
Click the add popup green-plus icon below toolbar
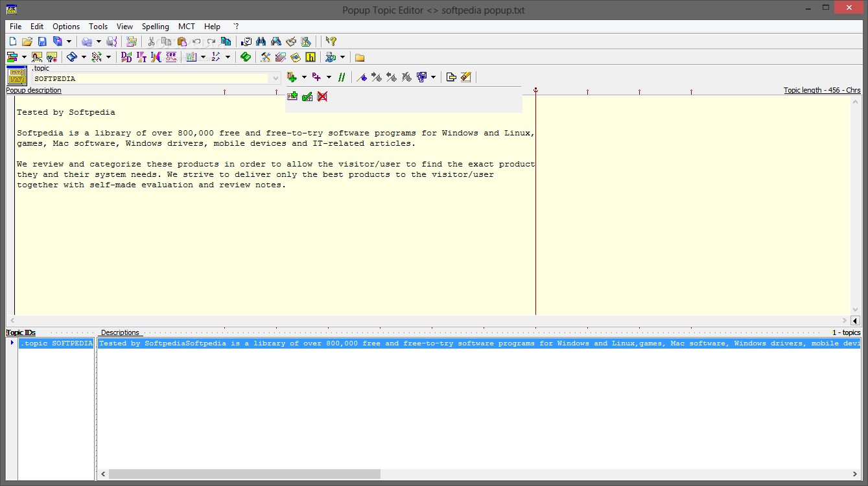click(x=292, y=97)
